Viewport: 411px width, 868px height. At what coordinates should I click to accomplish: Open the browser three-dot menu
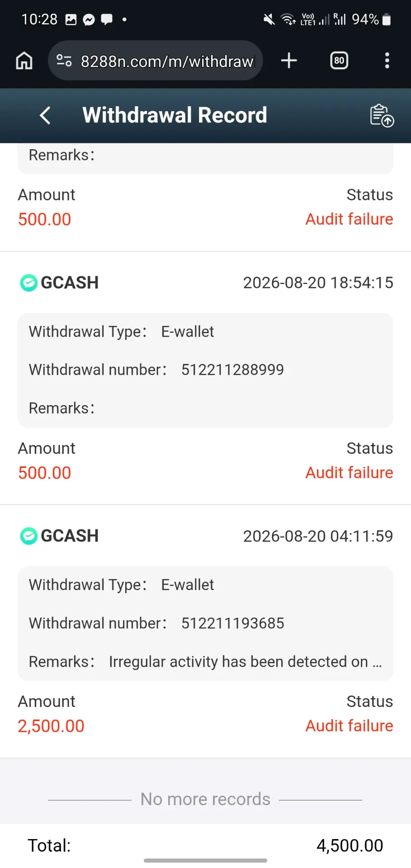tap(387, 61)
